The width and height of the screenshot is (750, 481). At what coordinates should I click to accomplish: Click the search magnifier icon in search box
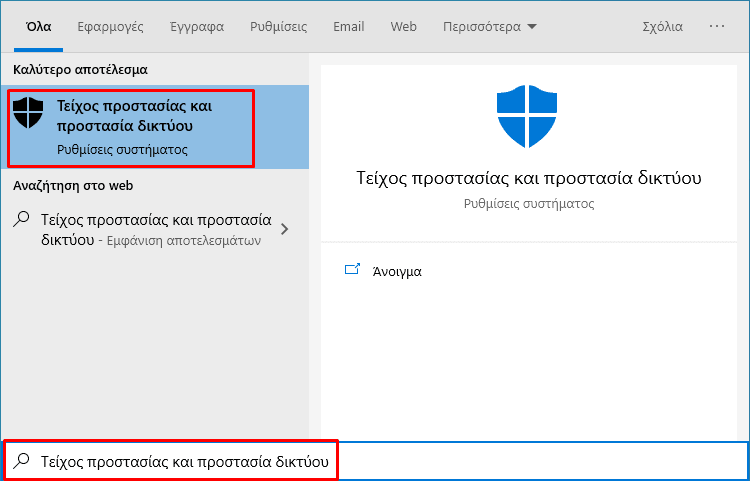click(x=21, y=461)
